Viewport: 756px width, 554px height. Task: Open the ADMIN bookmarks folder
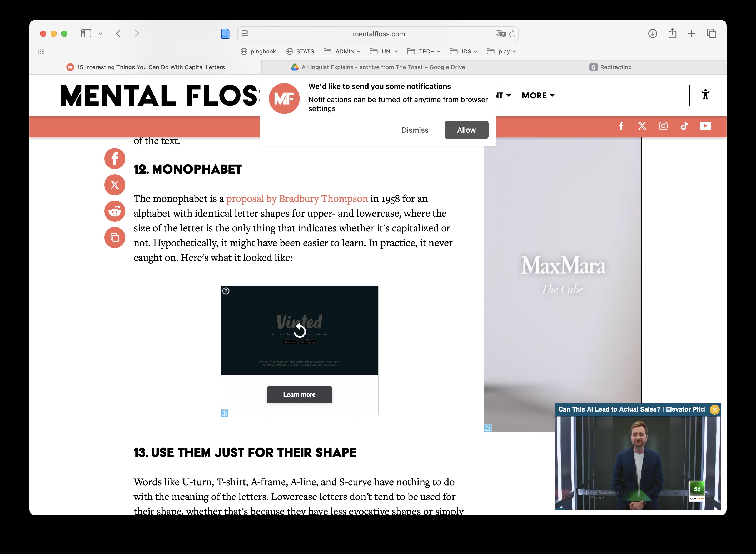(x=342, y=51)
